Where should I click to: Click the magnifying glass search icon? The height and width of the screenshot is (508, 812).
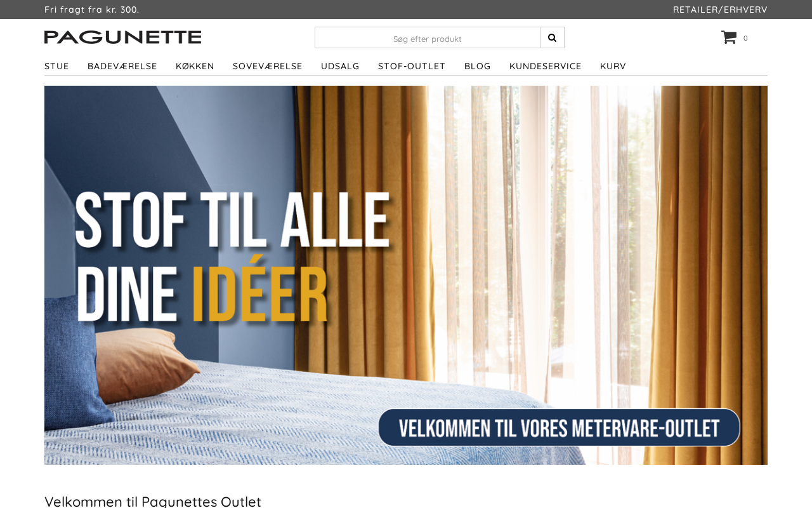coord(552,37)
